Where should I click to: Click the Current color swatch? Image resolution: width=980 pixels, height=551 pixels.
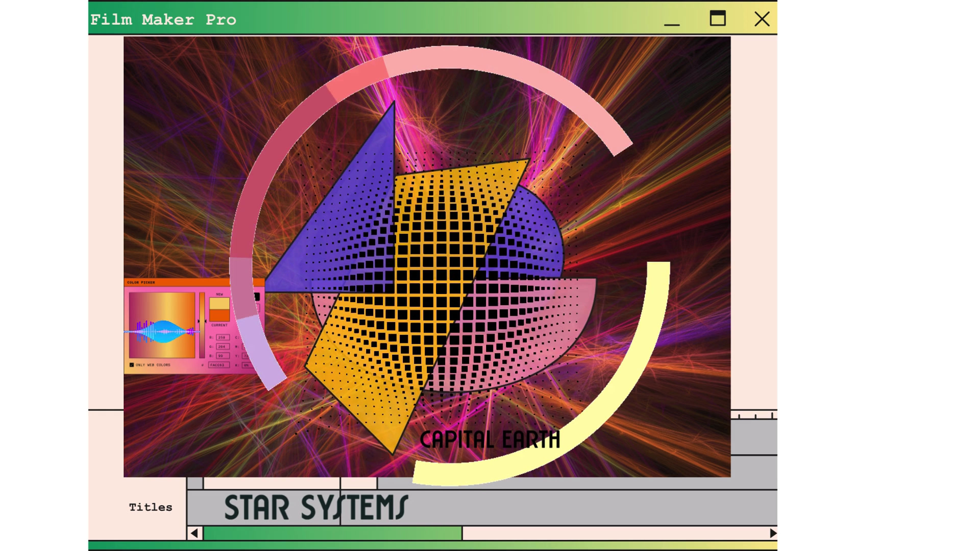[x=219, y=316]
